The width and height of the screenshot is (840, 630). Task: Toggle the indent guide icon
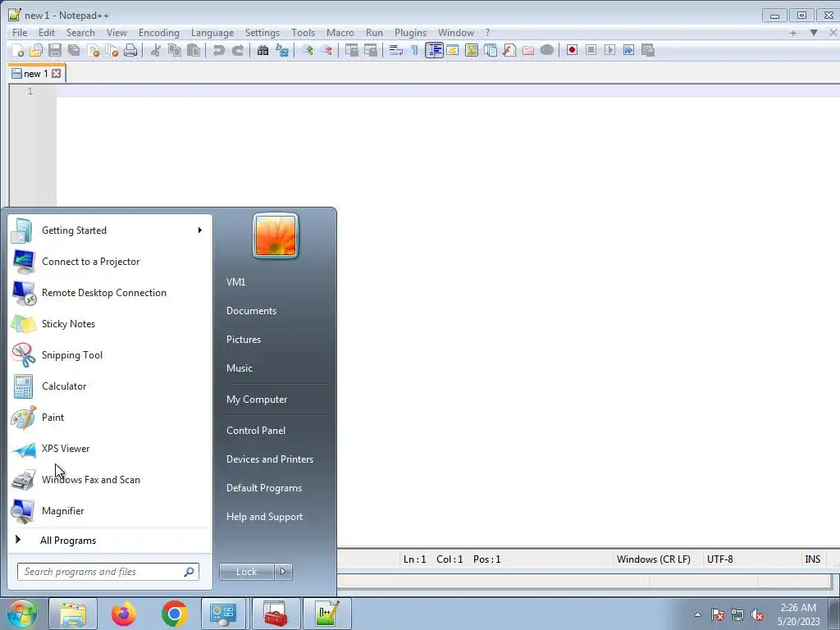[x=434, y=50]
